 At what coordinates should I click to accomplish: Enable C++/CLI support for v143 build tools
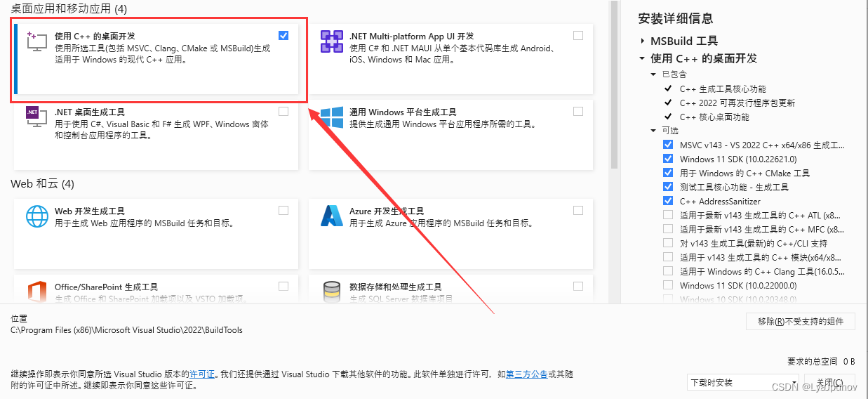pos(668,243)
